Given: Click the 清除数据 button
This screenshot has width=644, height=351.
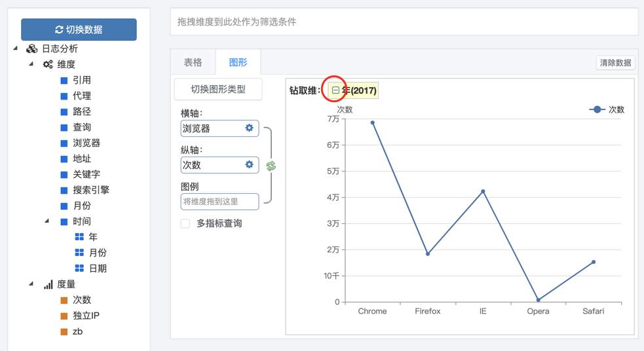Looking at the screenshot, I should [x=615, y=63].
